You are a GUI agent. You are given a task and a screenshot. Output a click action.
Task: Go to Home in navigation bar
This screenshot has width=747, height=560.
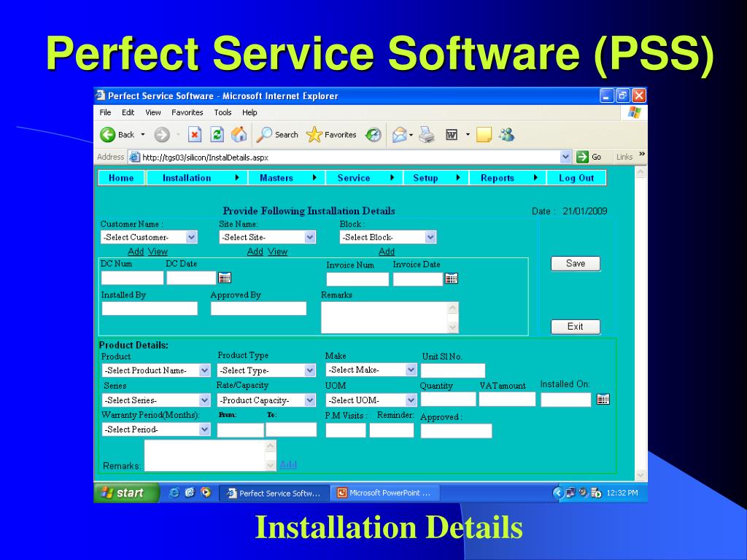pos(121,178)
